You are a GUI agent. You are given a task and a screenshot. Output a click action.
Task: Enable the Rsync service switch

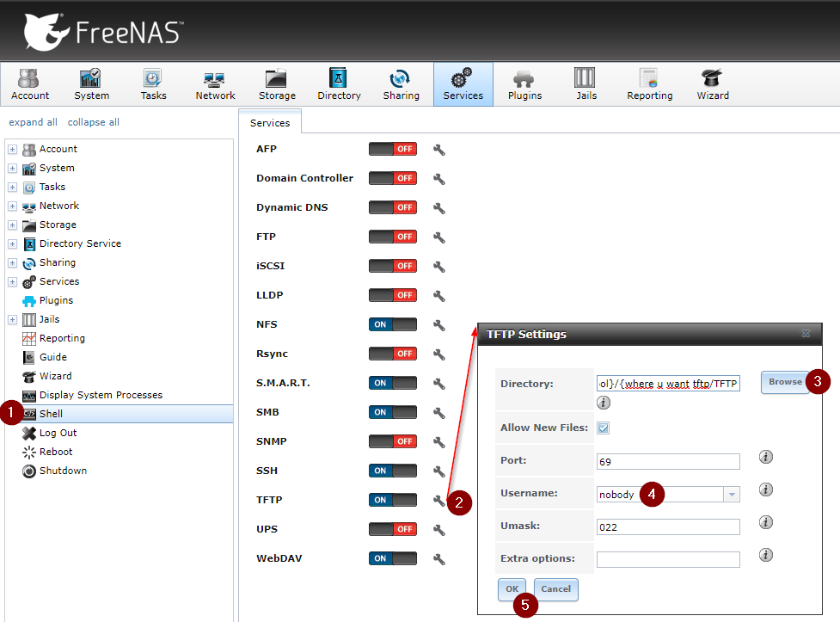pyautogui.click(x=393, y=354)
